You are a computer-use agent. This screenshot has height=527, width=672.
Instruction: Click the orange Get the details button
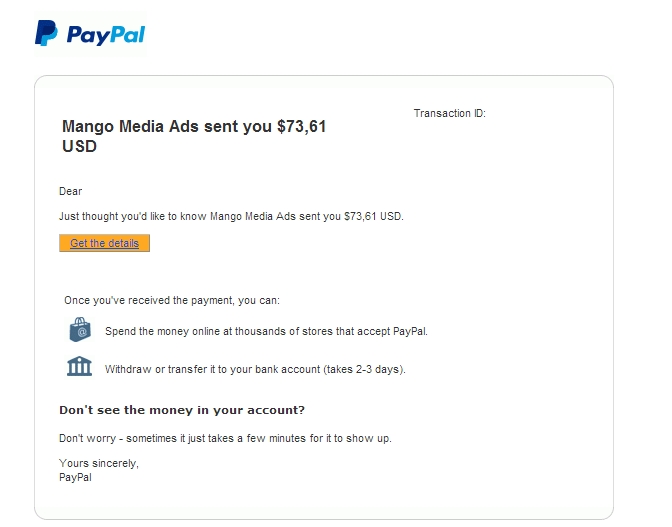[105, 243]
